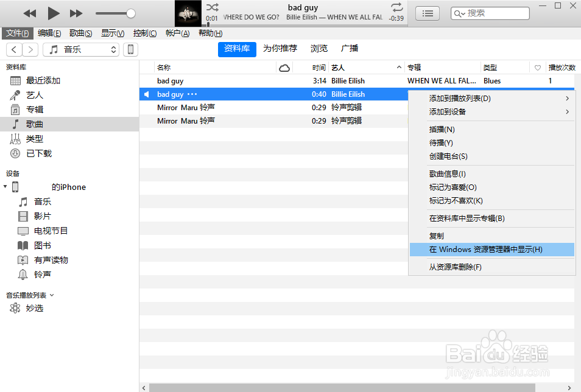Click the scrollbar right arrow
Image resolution: width=581 pixels, height=392 pixels.
point(569,388)
